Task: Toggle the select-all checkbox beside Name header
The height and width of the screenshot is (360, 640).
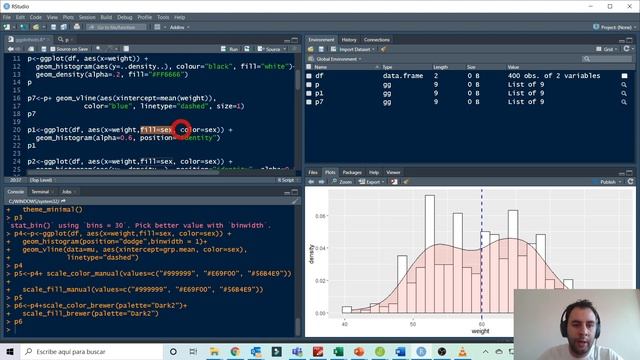Action: coord(309,67)
